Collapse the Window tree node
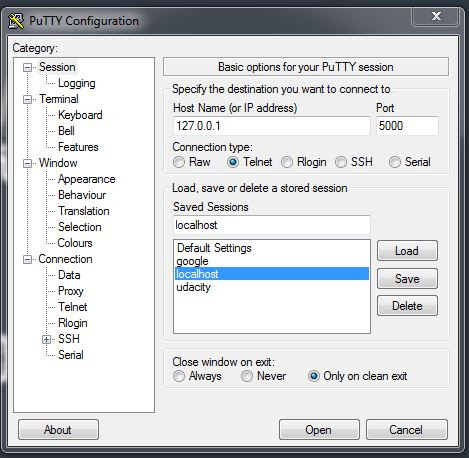469x458 pixels. point(27,163)
